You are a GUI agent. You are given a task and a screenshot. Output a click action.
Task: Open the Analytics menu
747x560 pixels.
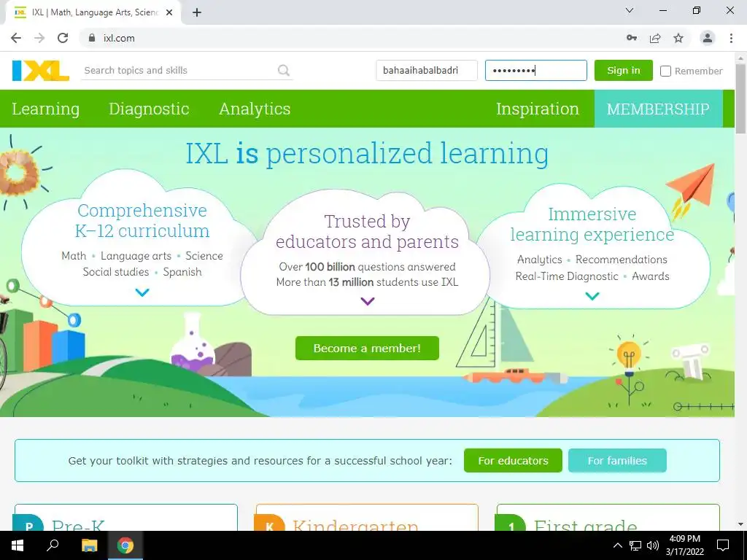pyautogui.click(x=255, y=109)
